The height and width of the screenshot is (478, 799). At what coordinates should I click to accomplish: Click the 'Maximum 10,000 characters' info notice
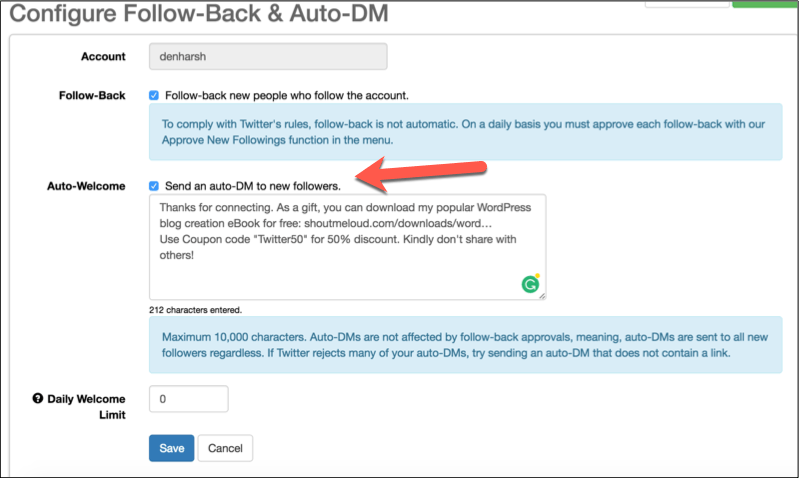coord(466,345)
